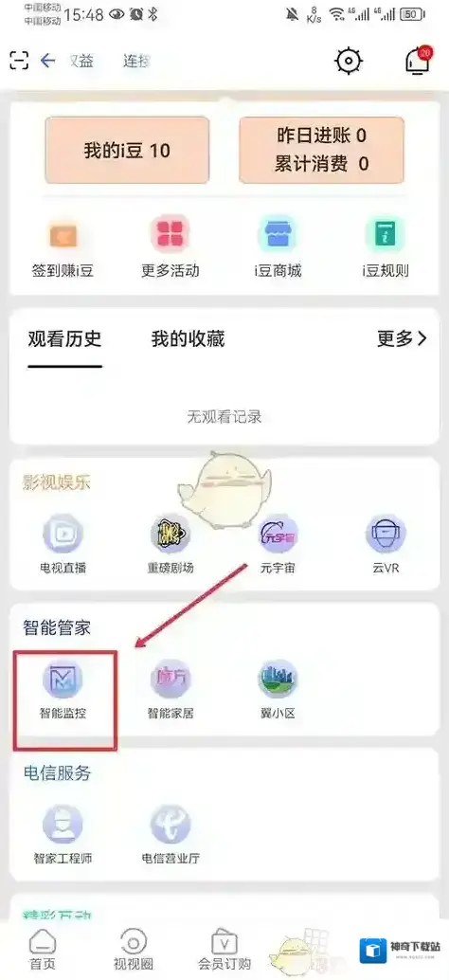Switch to 我的收藏 tab
The height and width of the screenshot is (980, 449).
coord(188,339)
